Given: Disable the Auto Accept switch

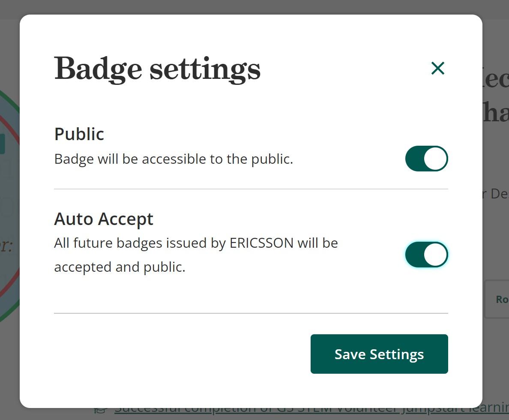Looking at the screenshot, I should (x=426, y=255).
